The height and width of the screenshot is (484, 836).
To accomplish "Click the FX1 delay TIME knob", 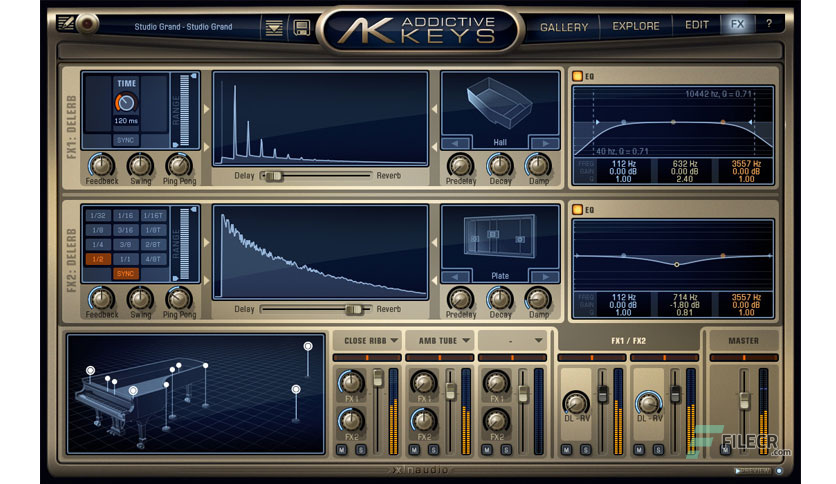I will (x=126, y=103).
